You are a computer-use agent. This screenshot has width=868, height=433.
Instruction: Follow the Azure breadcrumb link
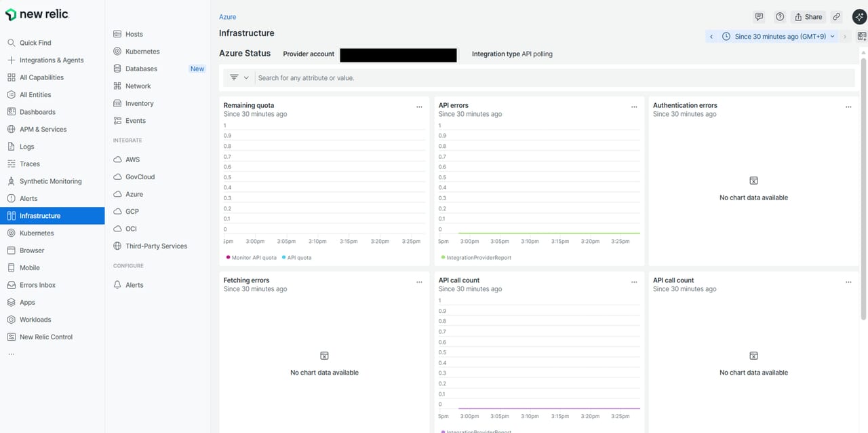227,17
